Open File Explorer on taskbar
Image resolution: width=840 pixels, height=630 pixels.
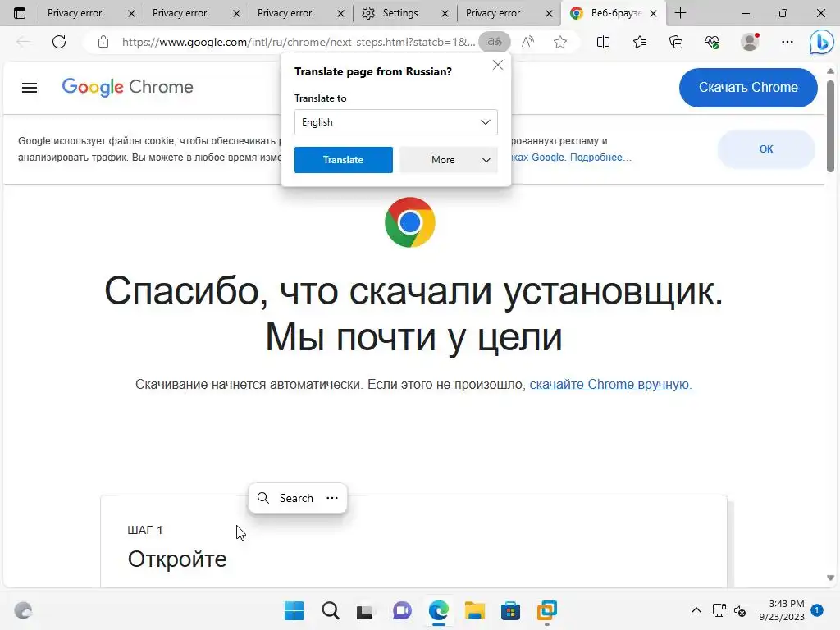click(475, 610)
